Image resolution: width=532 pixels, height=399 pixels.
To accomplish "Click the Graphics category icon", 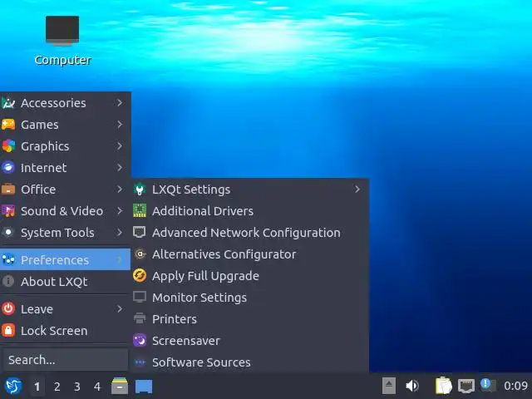I will 8,146.
